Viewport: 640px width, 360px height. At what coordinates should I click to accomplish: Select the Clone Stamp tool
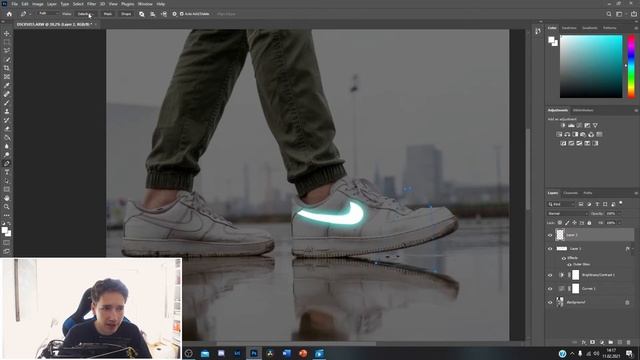point(7,111)
